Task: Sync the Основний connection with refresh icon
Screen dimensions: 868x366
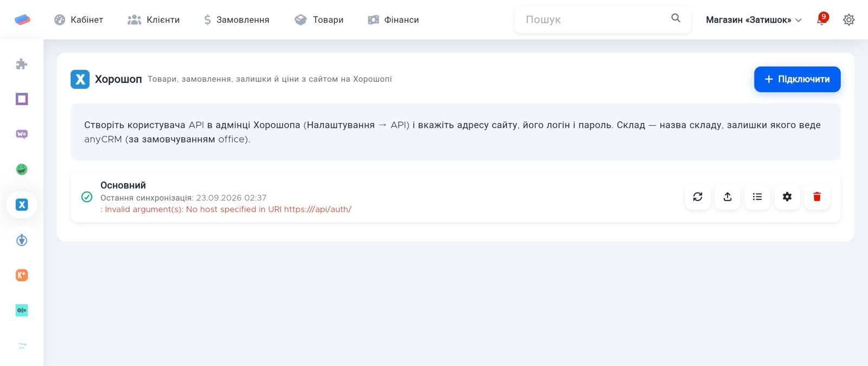Action: 698,197
